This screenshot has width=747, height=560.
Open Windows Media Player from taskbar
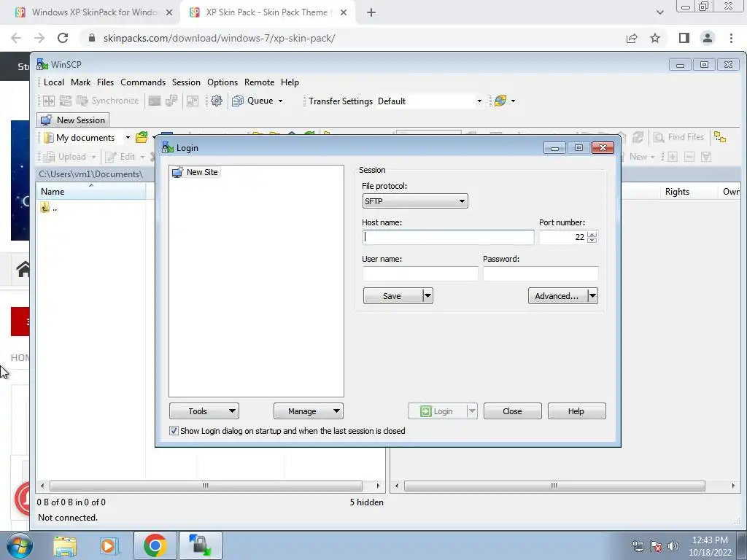109,545
